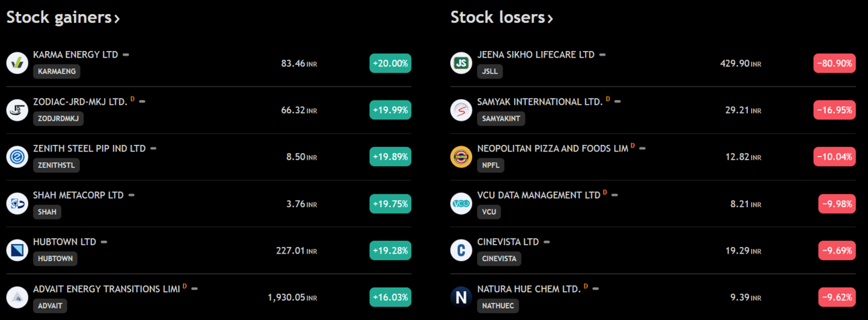
Task: Click the Neopolitan Pizza logo icon
Action: click(461, 156)
